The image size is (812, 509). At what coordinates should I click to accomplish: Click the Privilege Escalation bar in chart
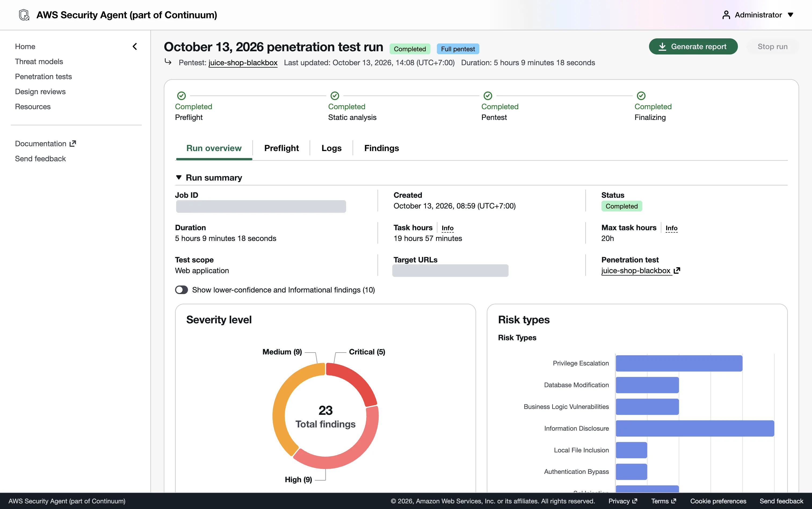(x=679, y=363)
